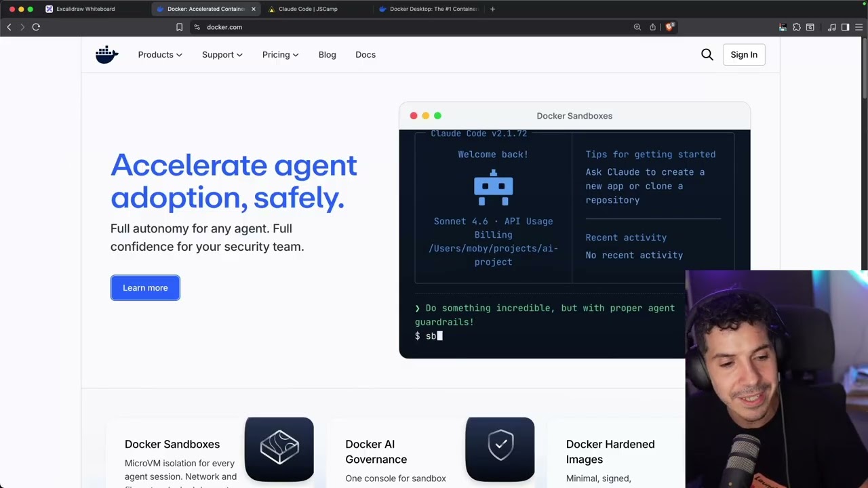Minimize the browser window with yellow button

pos(21,9)
